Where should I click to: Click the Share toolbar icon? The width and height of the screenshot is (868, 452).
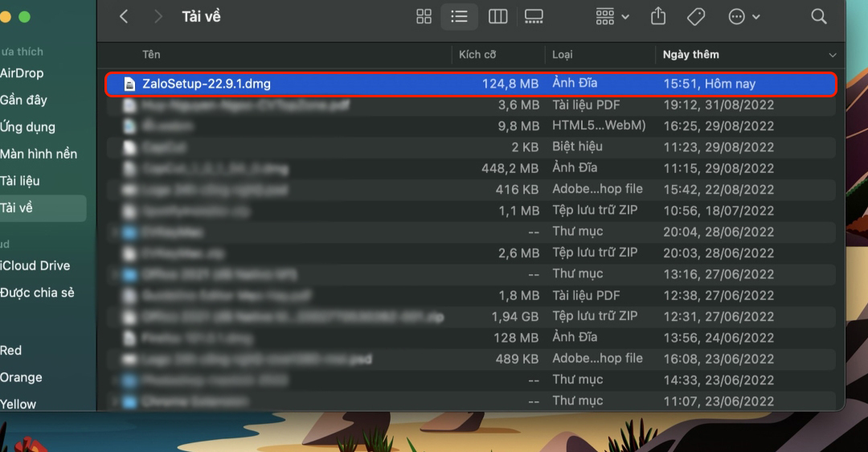tap(658, 17)
